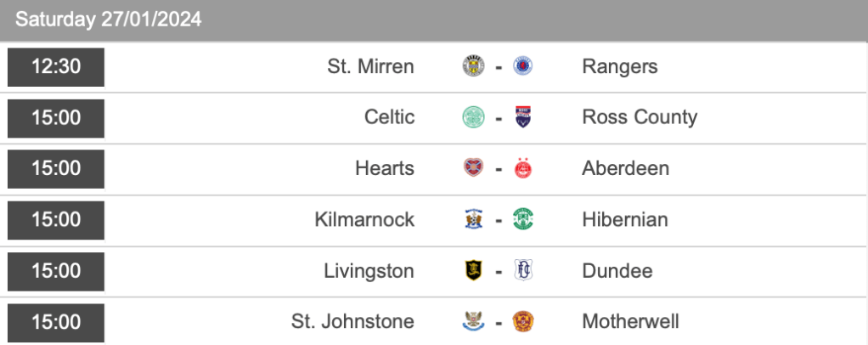This screenshot has height=345, width=868.
Task: Select the Saturday 27/01/2024 date header
Action: pos(109,20)
